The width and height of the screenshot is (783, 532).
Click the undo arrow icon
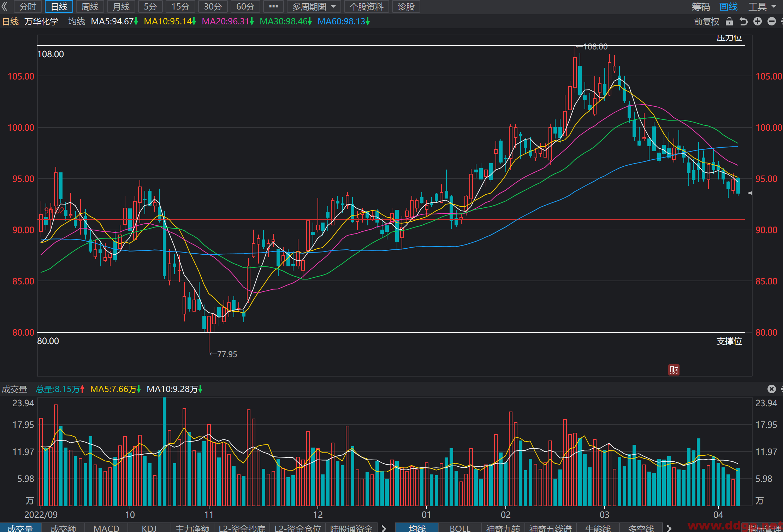[x=743, y=22]
